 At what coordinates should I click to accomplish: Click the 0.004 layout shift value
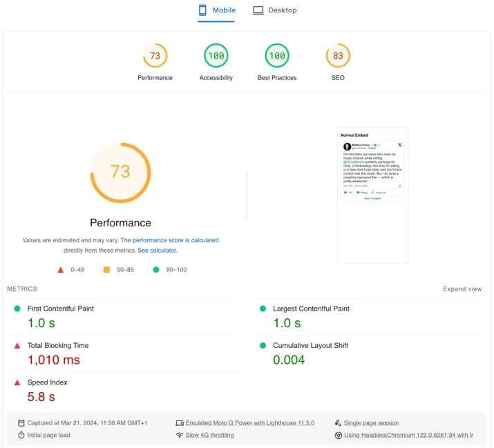[289, 360]
